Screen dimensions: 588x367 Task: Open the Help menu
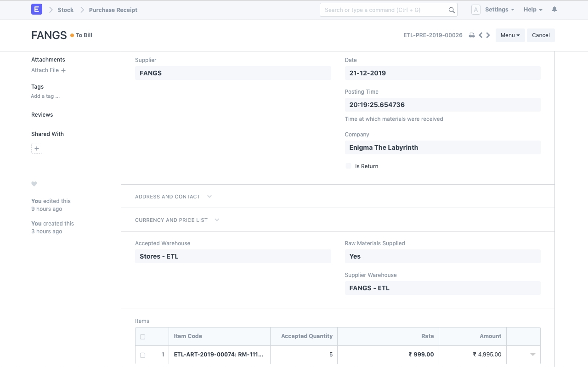point(532,10)
